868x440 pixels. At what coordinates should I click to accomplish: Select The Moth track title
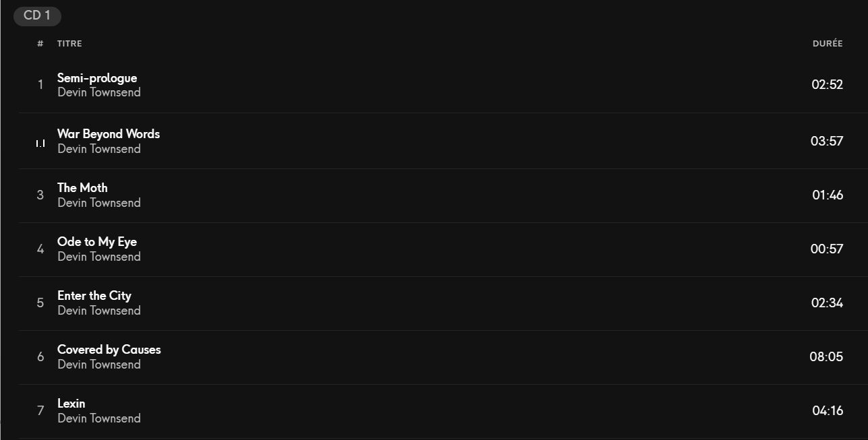click(82, 188)
